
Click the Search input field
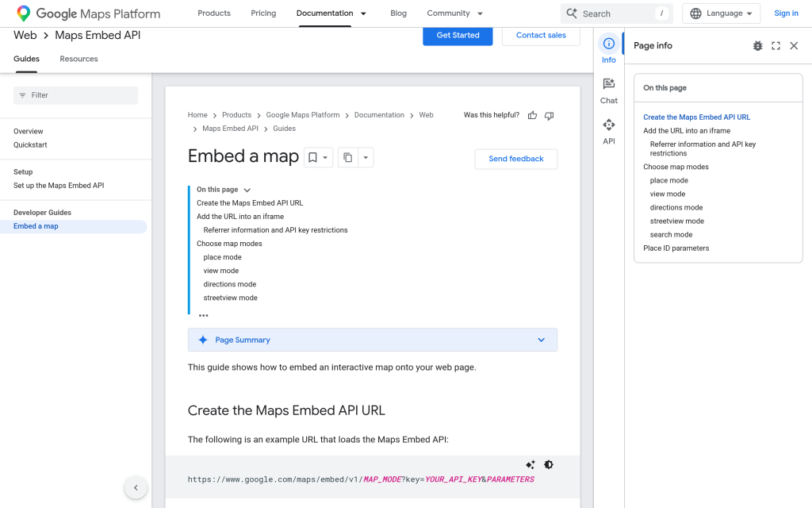[x=617, y=13]
